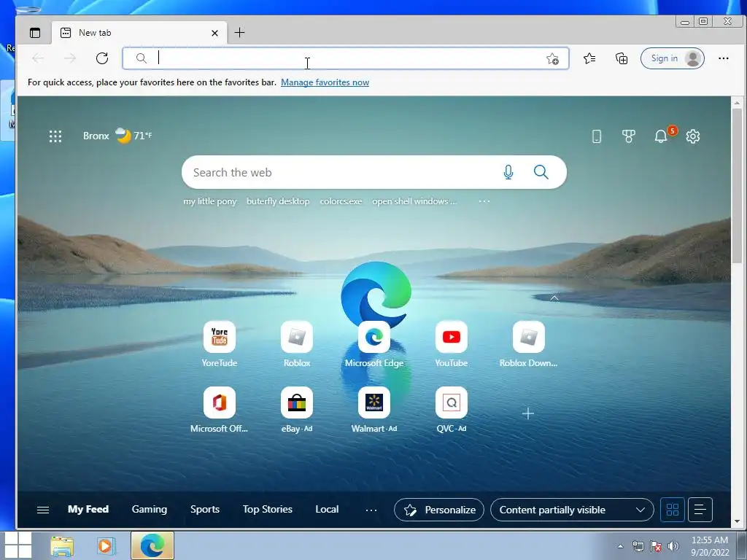This screenshot has width=747, height=560.
Task: Open the taskbar clock and date
Action: (710, 546)
